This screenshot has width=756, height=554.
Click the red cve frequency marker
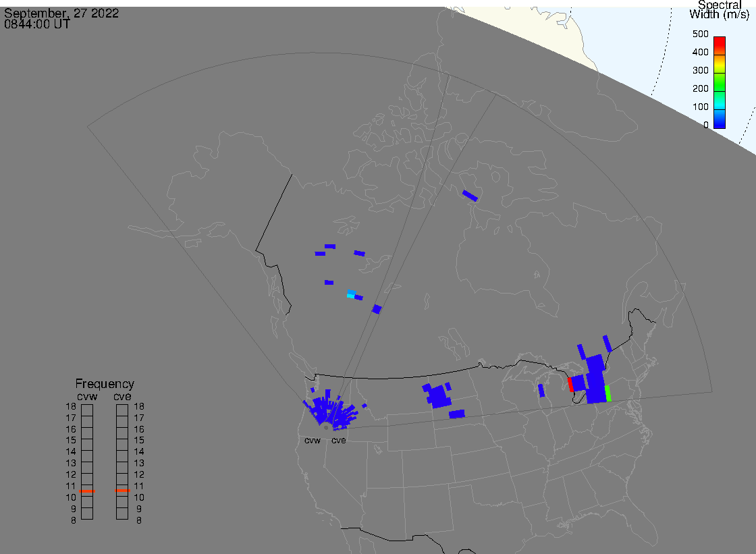pos(122,491)
